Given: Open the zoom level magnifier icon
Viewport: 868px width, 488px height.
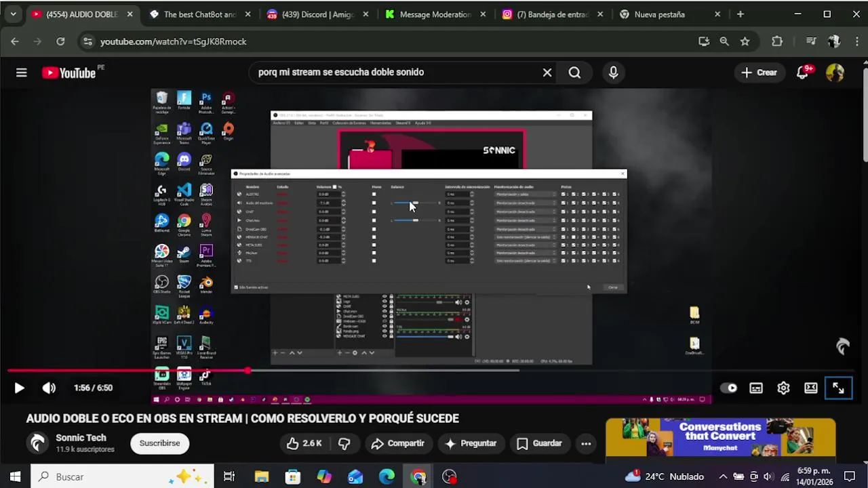Looking at the screenshot, I should coord(724,41).
